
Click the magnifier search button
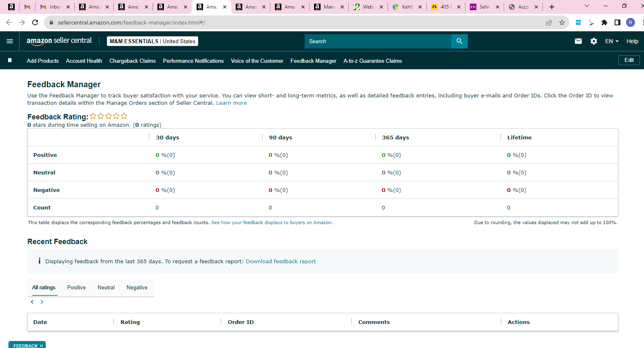click(459, 41)
